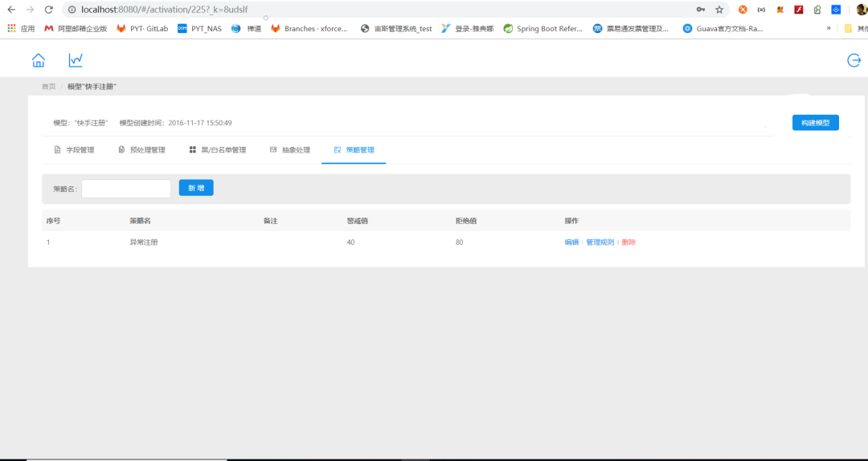Click the key password icon in address bar
Screen dimensions: 868x461
701,10
